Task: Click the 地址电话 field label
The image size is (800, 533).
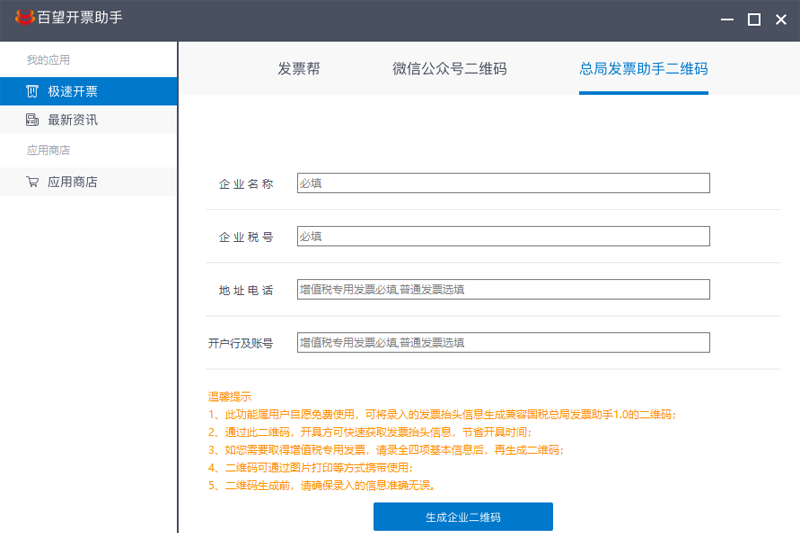Action: [x=246, y=290]
